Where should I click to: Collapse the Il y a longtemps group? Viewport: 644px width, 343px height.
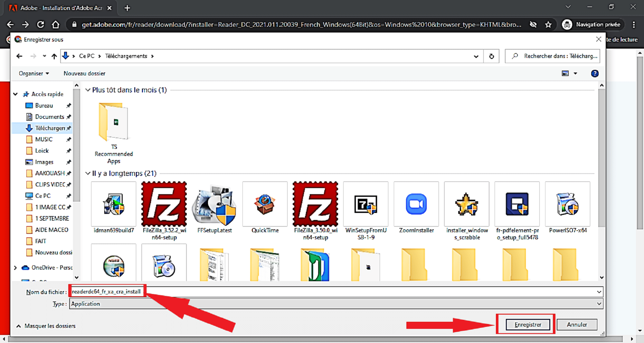pos(88,173)
